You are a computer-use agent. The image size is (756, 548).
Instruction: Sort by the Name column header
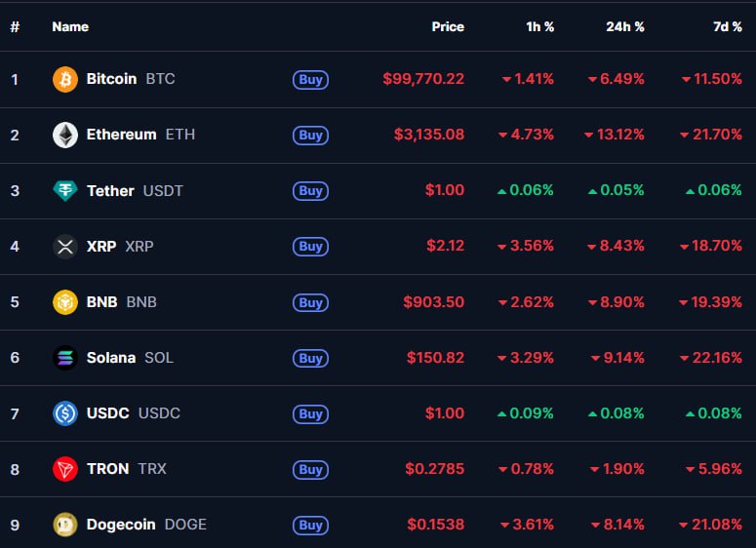70,27
